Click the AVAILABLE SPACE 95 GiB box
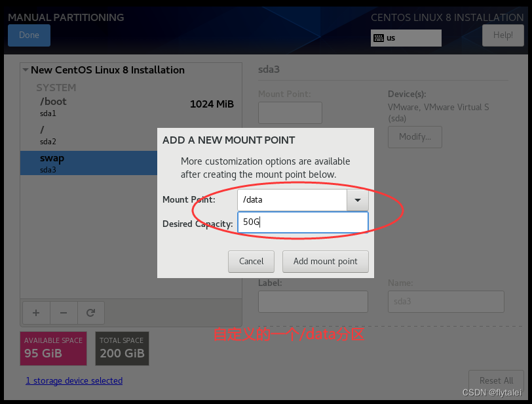Viewport: 532px width, 404px height. pos(53,348)
